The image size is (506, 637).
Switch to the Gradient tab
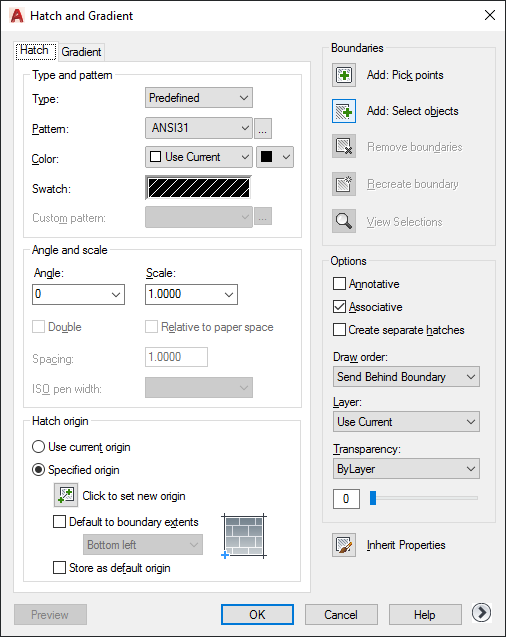[81, 52]
